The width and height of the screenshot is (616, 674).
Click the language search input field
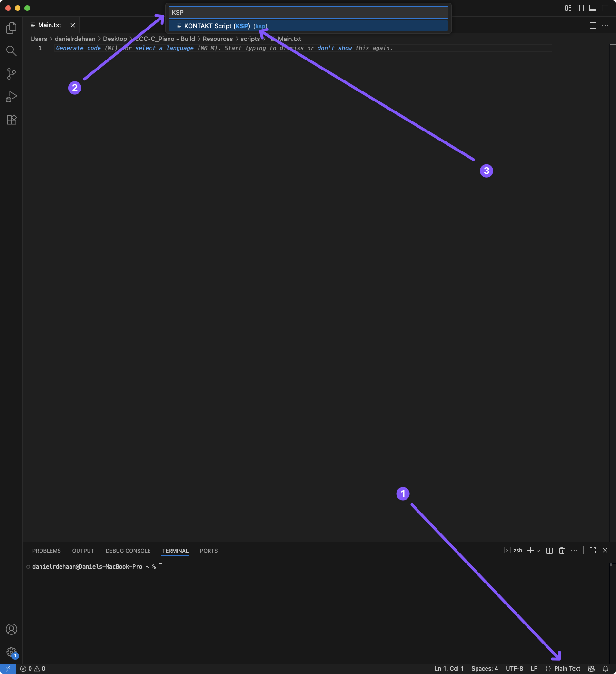[x=308, y=12]
